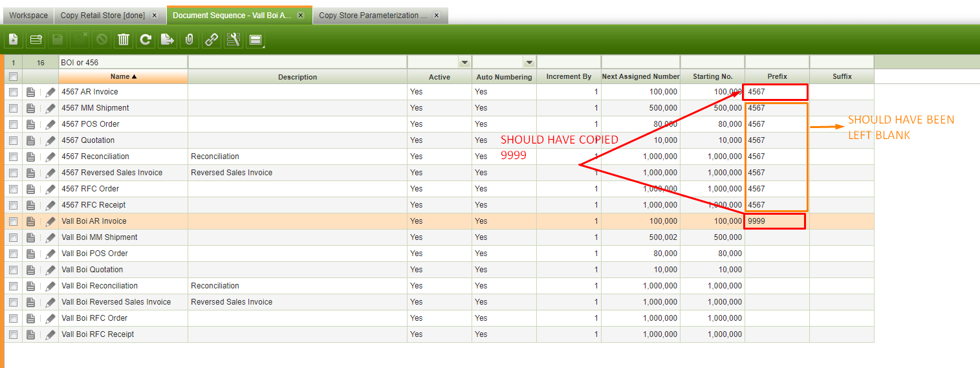The image size is (980, 368).
Task: Export data with the export arrow icon
Action: click(x=167, y=40)
